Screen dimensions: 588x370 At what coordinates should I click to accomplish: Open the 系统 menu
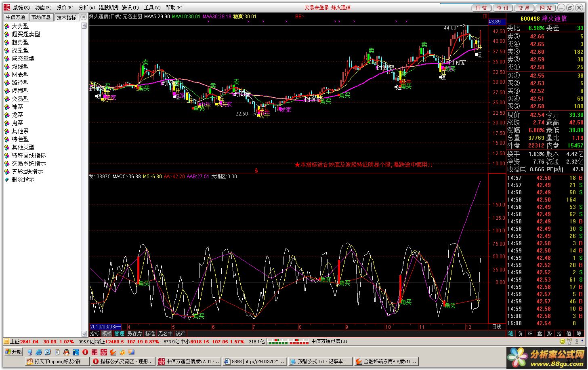(21, 8)
